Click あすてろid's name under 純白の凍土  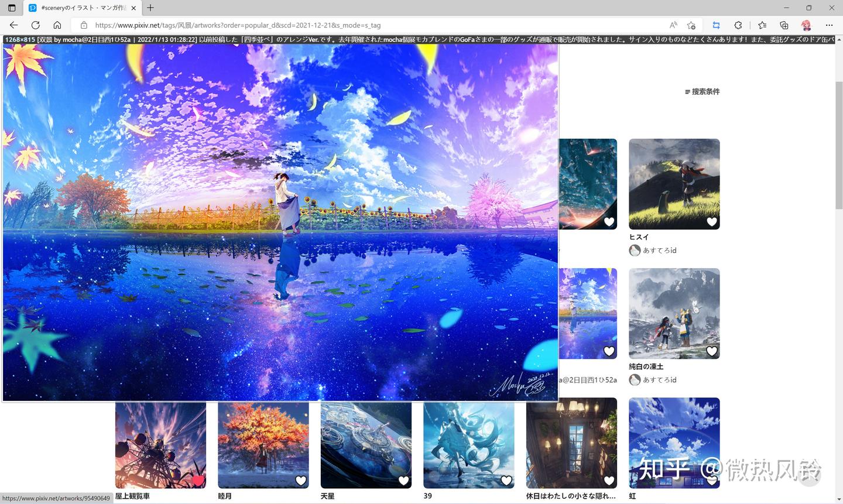coord(660,379)
